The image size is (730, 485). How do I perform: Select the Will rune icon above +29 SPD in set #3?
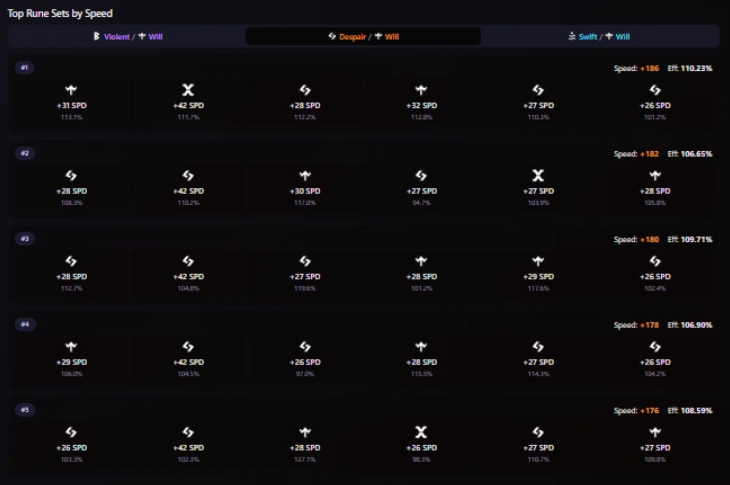(x=538, y=261)
